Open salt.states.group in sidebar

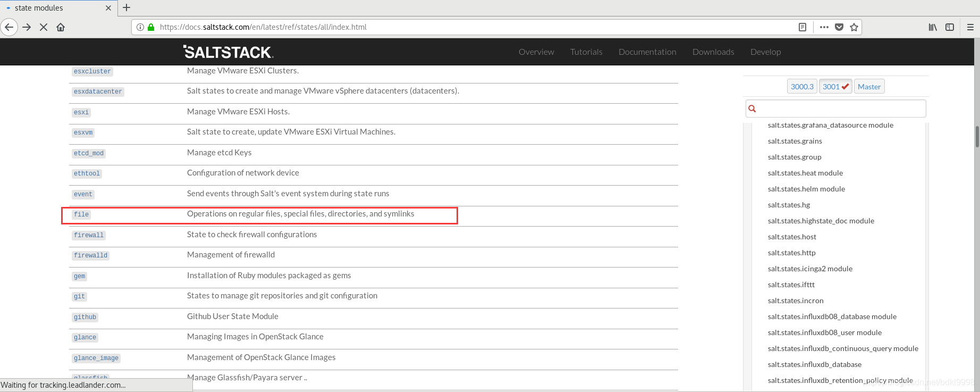tap(795, 157)
